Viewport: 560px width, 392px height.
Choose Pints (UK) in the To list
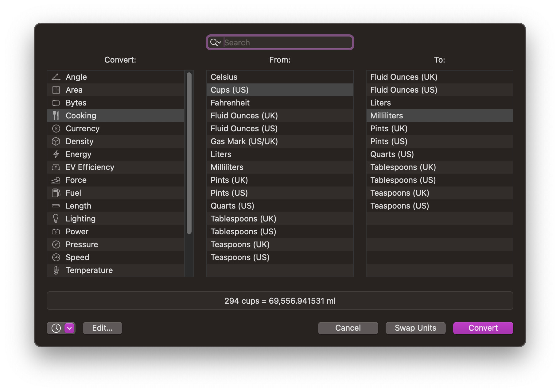click(440, 129)
